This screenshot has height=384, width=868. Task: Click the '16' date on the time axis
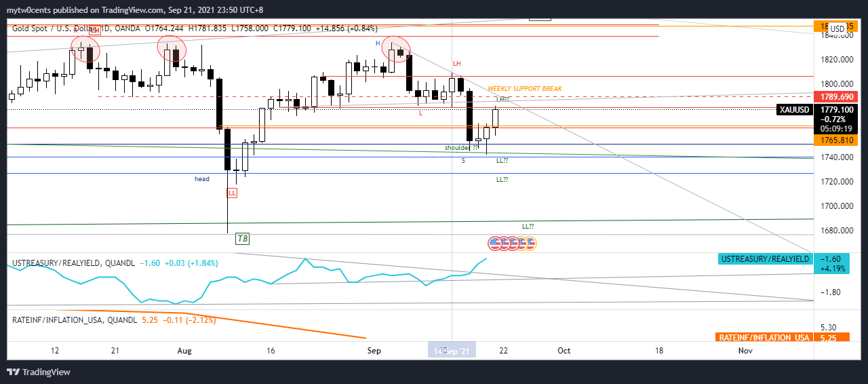pos(271,351)
